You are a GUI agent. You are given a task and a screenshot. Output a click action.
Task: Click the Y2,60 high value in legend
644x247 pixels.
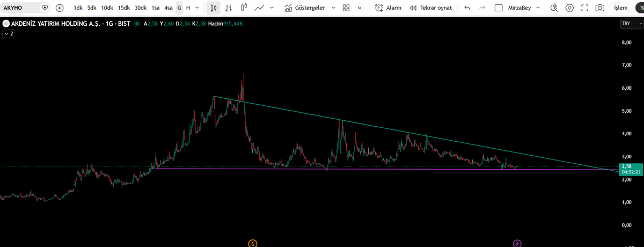point(167,24)
